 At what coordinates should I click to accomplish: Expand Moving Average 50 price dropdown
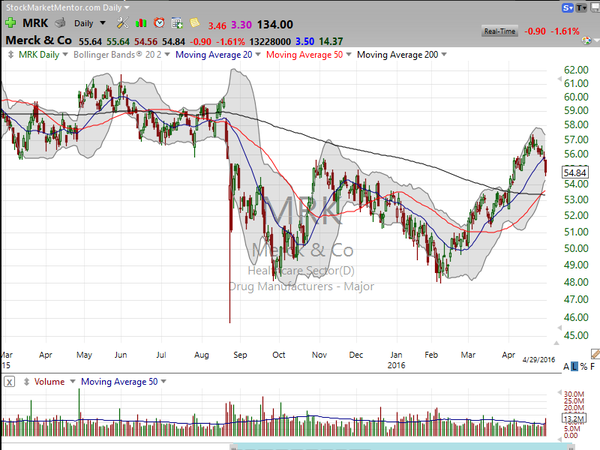(x=349, y=55)
